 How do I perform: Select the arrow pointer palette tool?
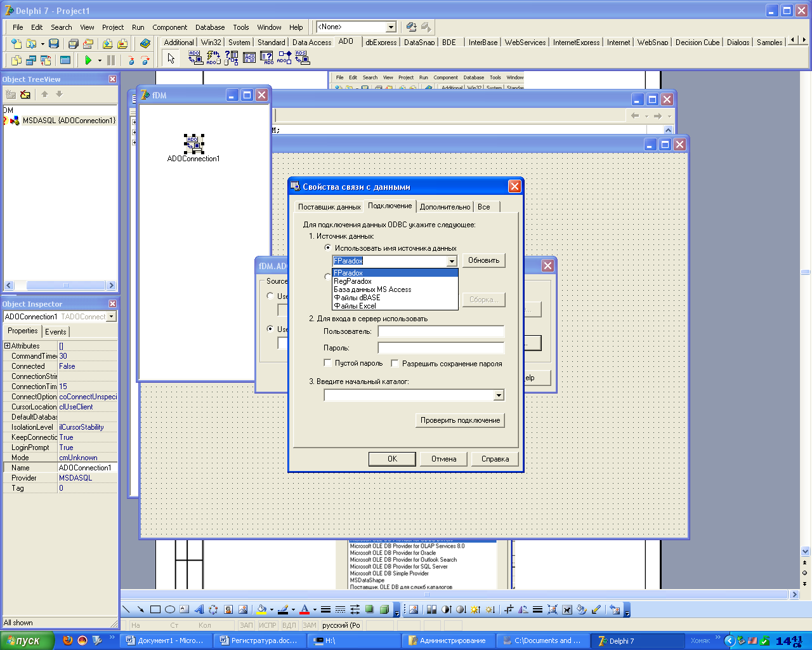click(171, 58)
